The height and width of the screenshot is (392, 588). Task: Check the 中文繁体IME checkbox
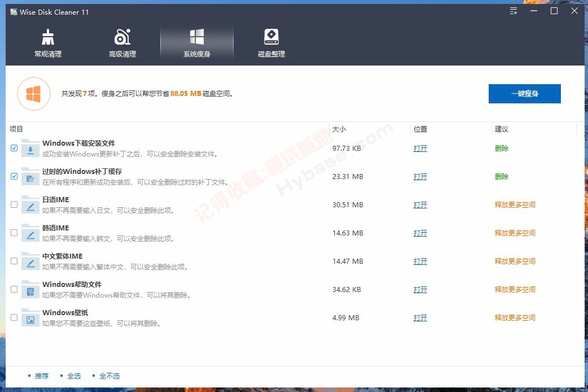pyautogui.click(x=14, y=261)
